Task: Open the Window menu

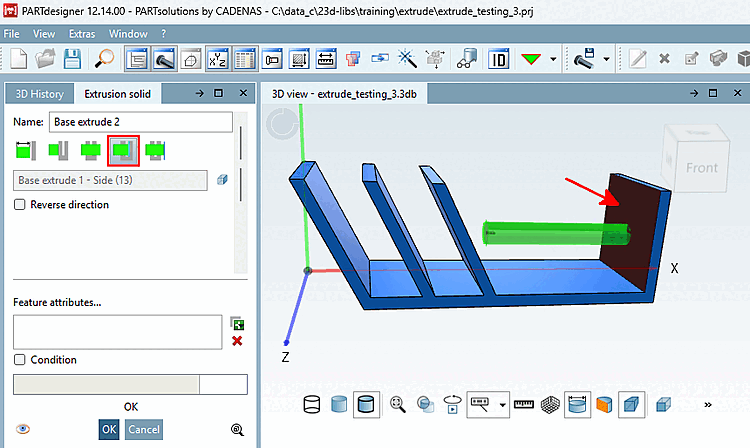Action: click(128, 34)
